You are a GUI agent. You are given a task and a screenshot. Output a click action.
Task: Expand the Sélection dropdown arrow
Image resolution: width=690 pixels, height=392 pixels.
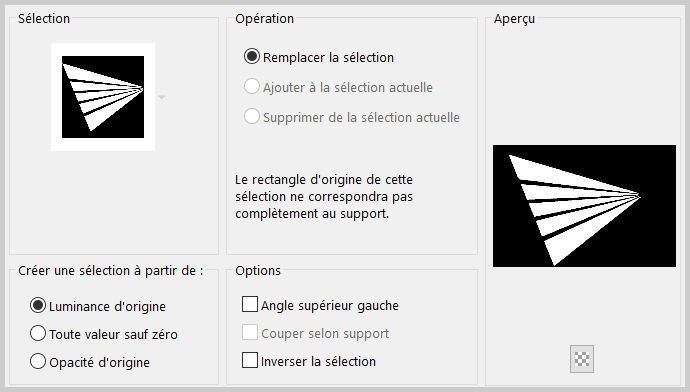tap(162, 97)
